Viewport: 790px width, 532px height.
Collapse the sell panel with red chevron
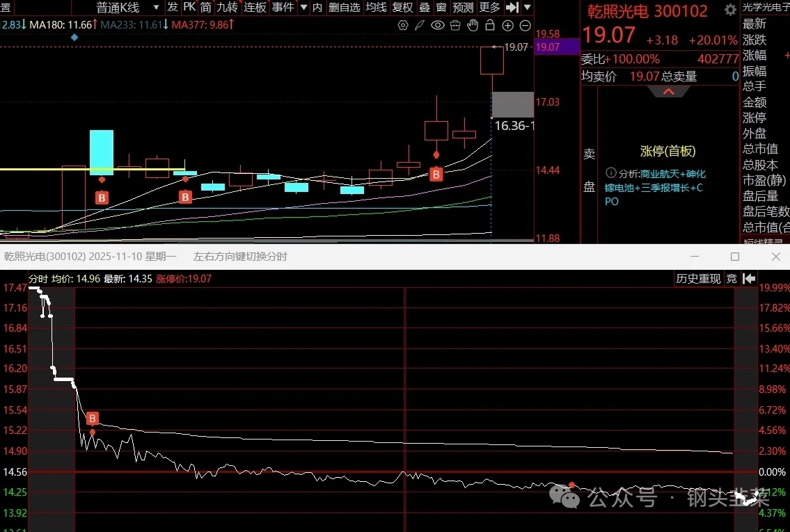point(669,92)
